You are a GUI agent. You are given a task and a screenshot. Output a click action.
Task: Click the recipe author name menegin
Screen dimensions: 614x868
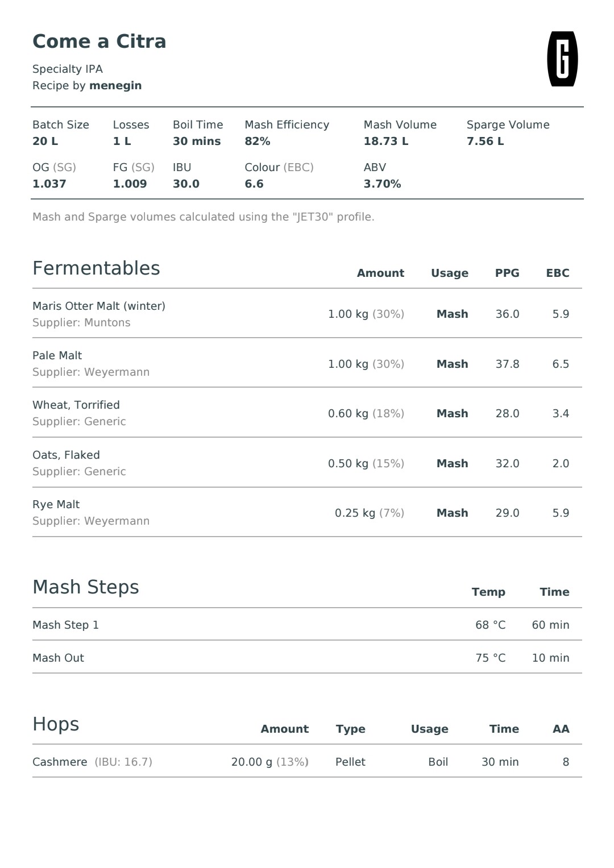pyautogui.click(x=115, y=86)
